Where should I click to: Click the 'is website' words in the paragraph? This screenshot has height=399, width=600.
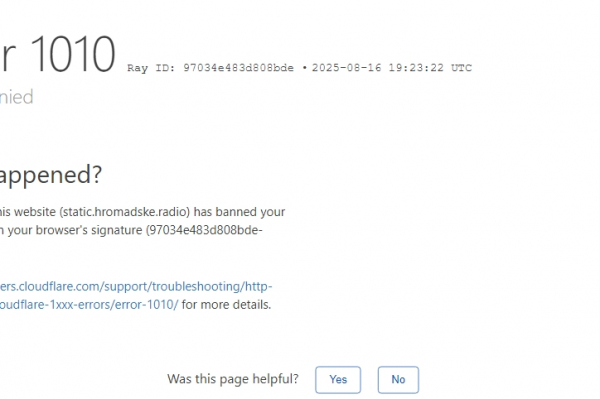pos(28,212)
